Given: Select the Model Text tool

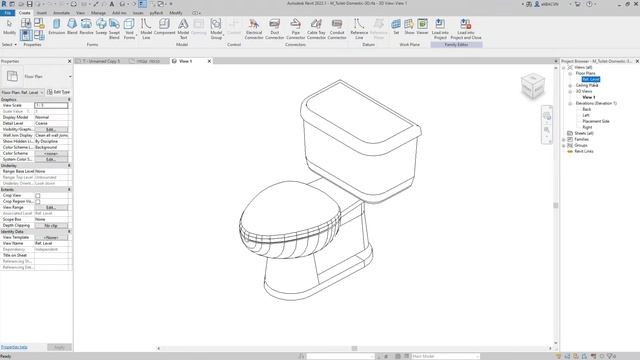Looking at the screenshot, I should coord(183,29).
